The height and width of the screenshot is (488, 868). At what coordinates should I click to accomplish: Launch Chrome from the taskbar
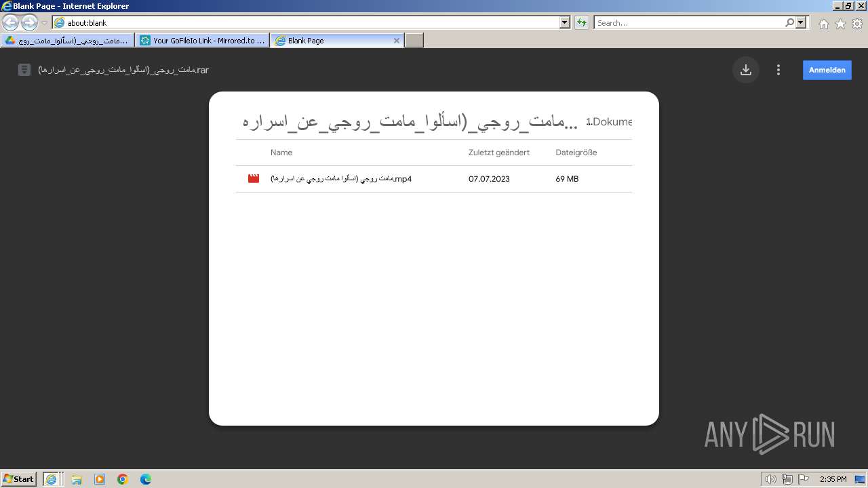tap(123, 479)
